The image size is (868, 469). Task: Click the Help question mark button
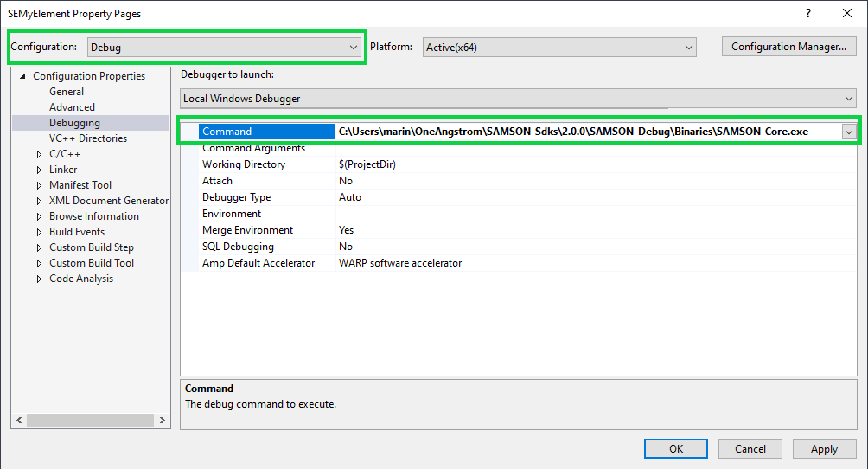(808, 13)
